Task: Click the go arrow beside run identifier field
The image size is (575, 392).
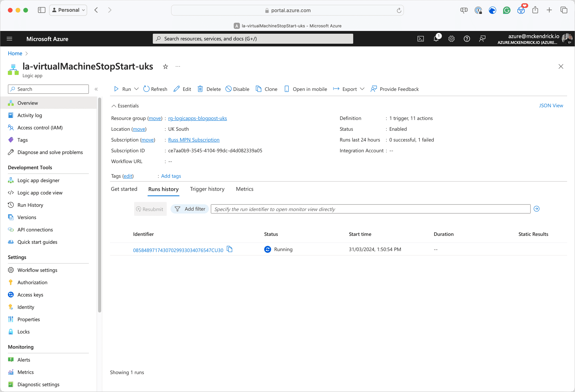Action: pos(536,209)
